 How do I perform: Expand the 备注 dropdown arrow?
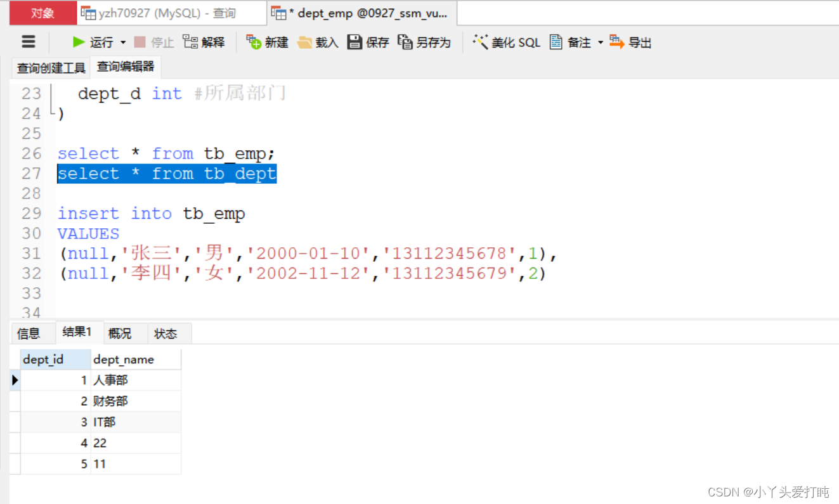(601, 42)
